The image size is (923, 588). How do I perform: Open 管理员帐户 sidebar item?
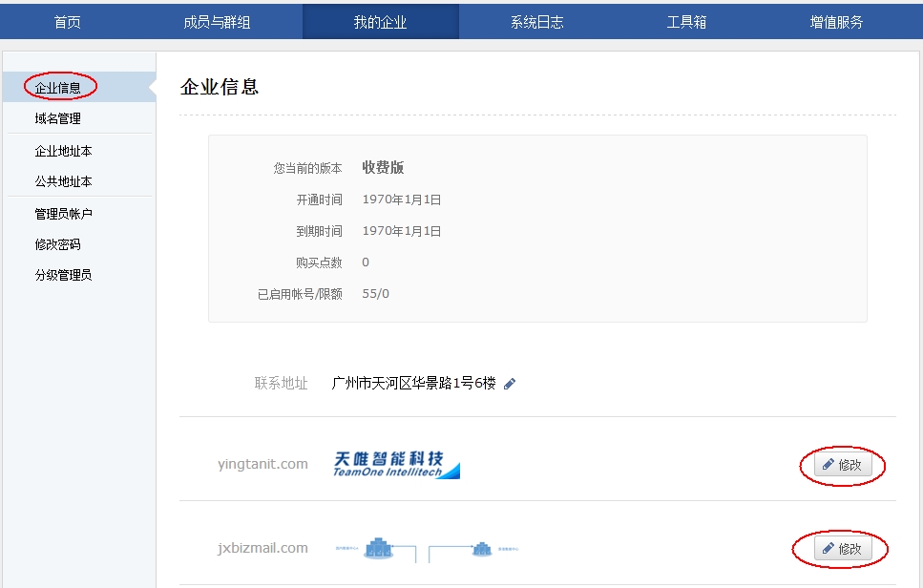pyautogui.click(x=64, y=214)
